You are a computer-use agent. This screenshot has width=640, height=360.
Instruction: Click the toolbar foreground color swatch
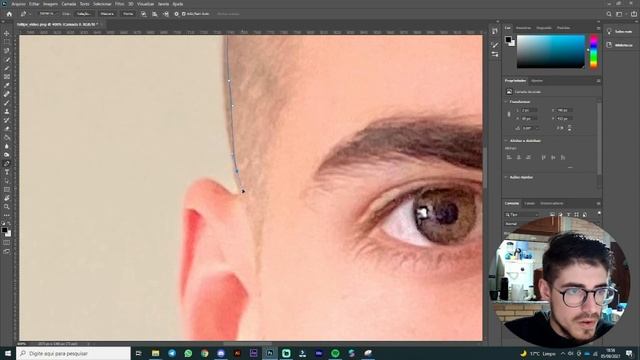pyautogui.click(x=4, y=230)
